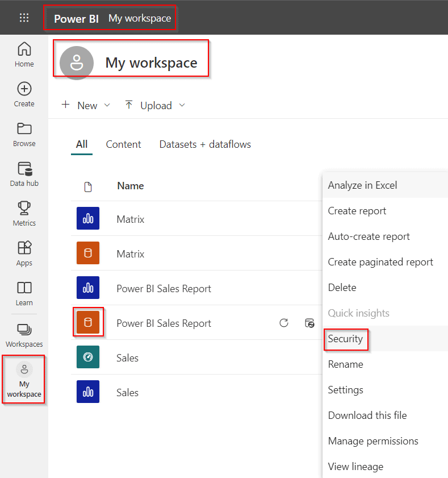This screenshot has height=478, width=448.
Task: Choose Rename in the context menu
Action: tap(385, 364)
